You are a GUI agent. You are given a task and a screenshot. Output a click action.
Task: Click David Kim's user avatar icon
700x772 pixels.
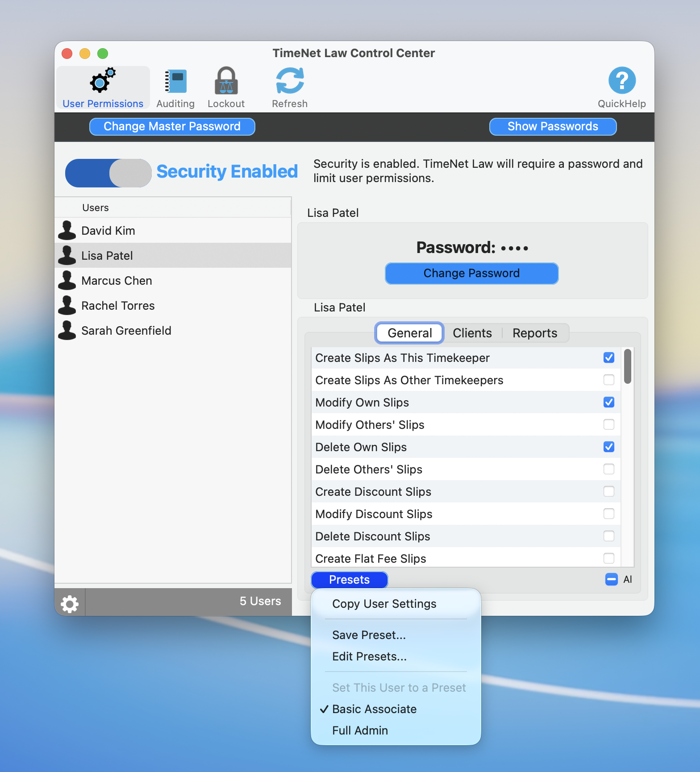(x=67, y=230)
